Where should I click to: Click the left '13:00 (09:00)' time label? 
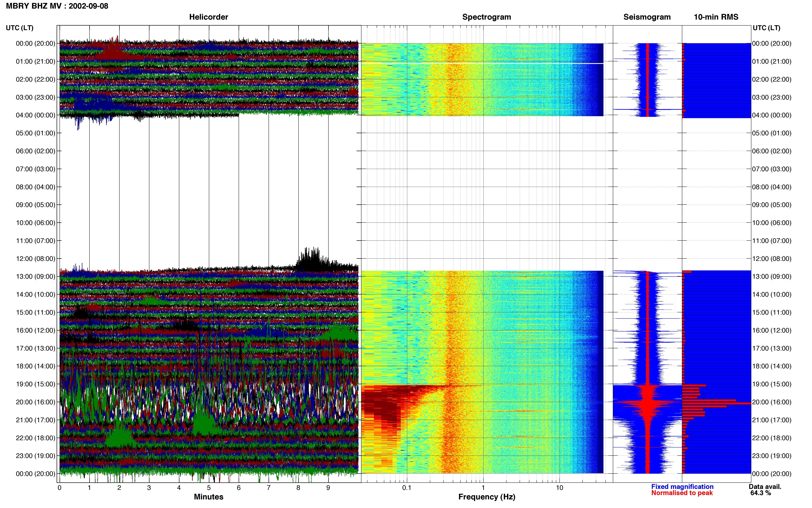(36, 277)
